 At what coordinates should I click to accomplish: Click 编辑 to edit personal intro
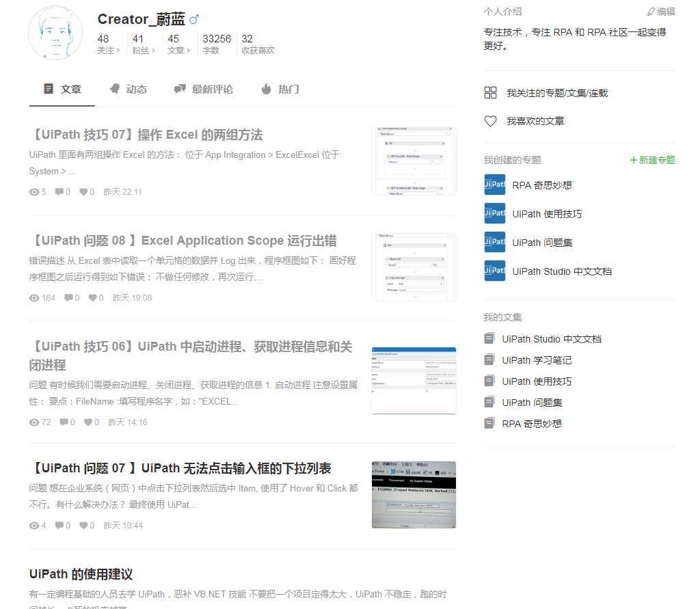tap(661, 12)
